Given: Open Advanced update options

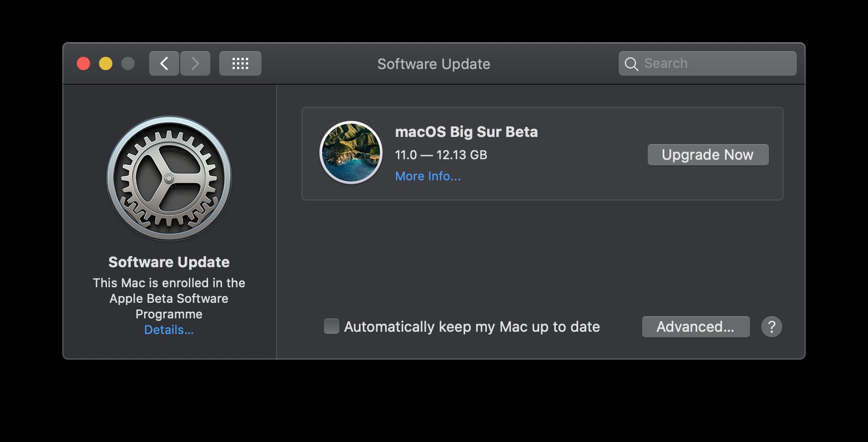Looking at the screenshot, I should coord(696,327).
